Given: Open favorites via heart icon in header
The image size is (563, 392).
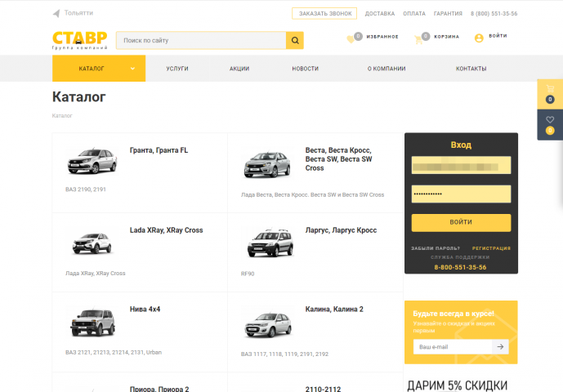Looking at the screenshot, I should (x=350, y=39).
